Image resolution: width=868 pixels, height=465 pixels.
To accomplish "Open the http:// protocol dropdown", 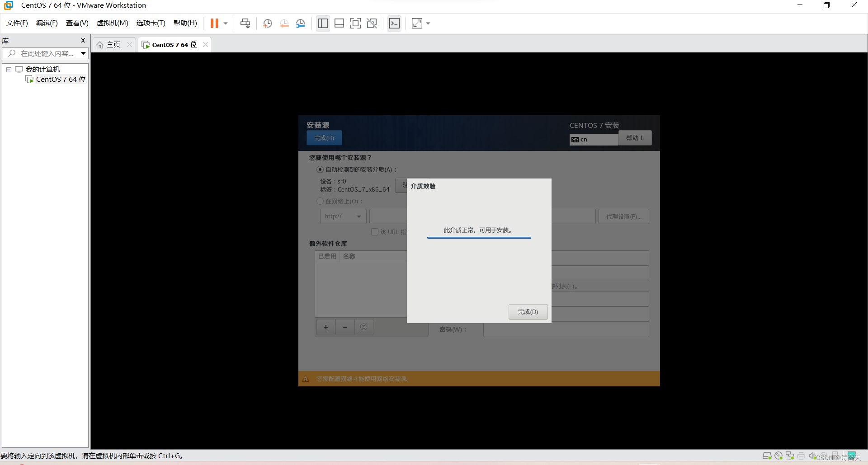I will pyautogui.click(x=343, y=216).
